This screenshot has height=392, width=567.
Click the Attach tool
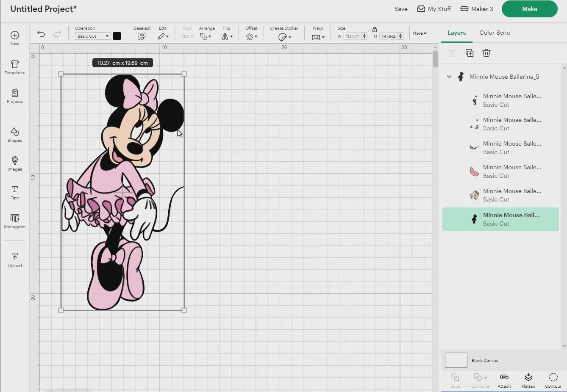(504, 380)
